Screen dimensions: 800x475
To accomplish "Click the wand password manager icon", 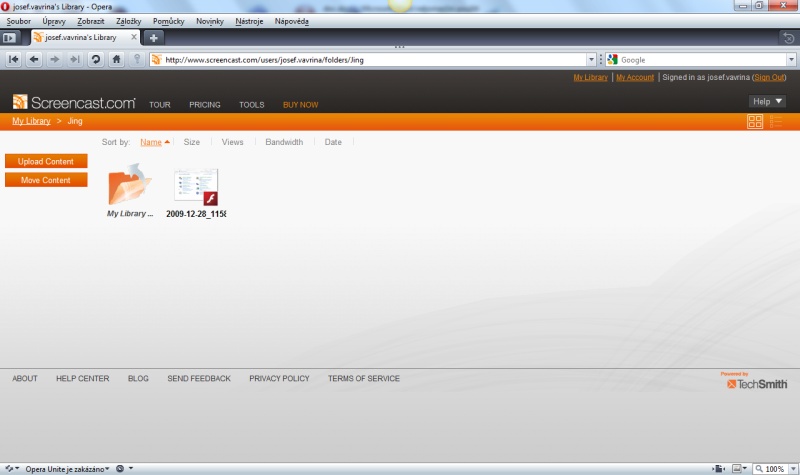I will [137, 60].
